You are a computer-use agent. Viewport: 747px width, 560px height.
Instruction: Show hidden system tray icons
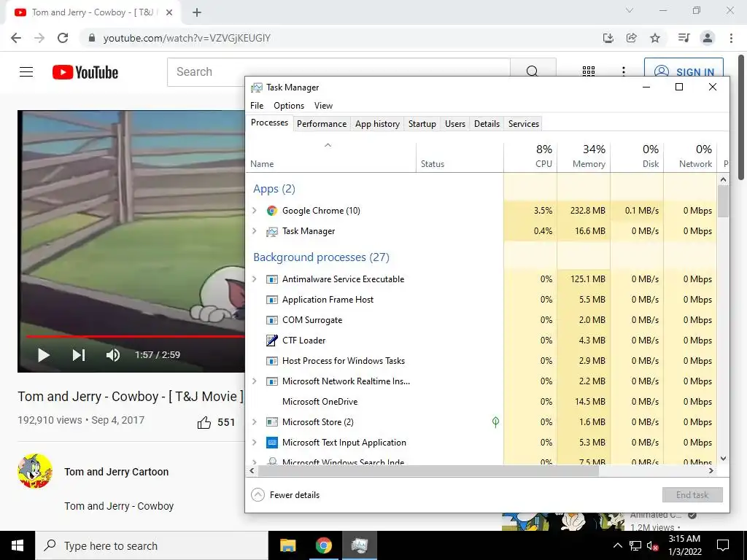(617, 545)
